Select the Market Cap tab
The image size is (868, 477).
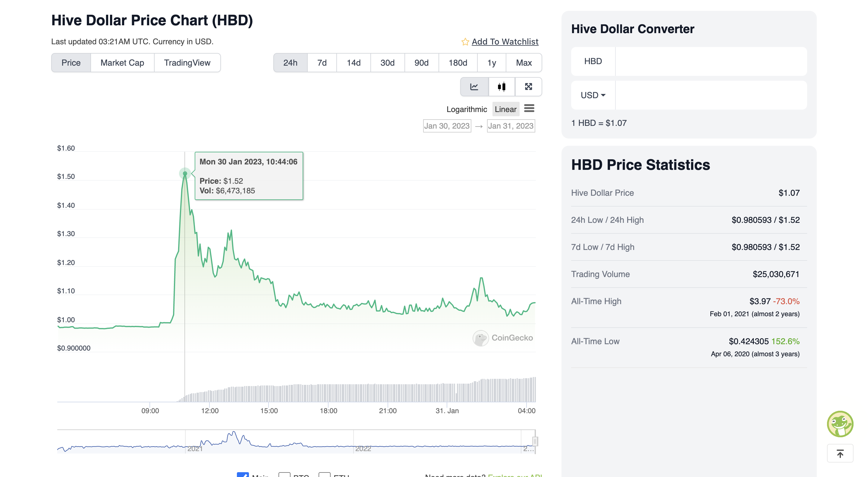(x=122, y=63)
